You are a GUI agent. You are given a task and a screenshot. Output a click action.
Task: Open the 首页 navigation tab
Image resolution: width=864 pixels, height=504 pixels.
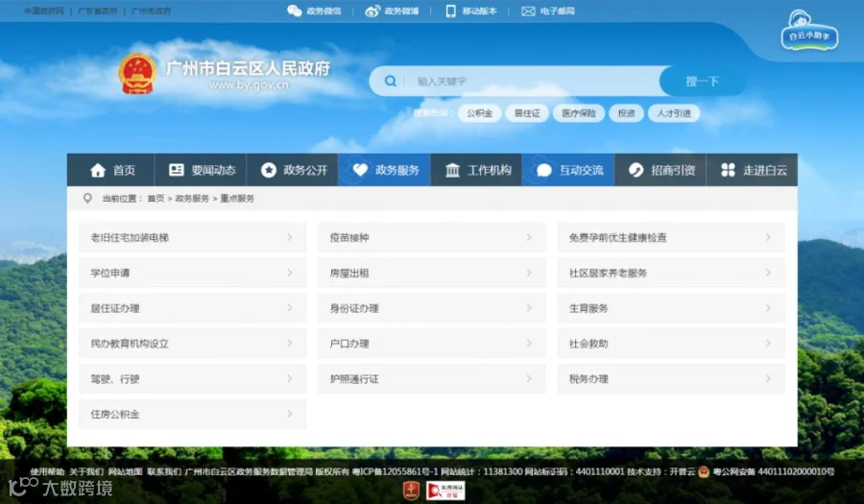[110, 170]
